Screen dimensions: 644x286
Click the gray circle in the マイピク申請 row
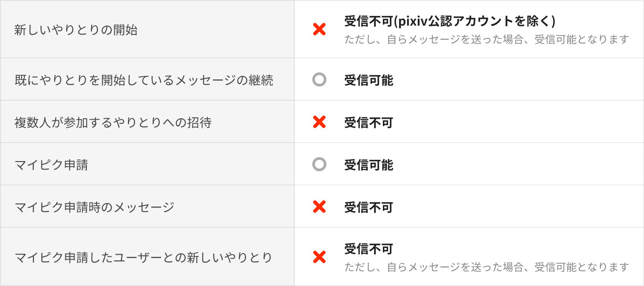[x=319, y=165]
